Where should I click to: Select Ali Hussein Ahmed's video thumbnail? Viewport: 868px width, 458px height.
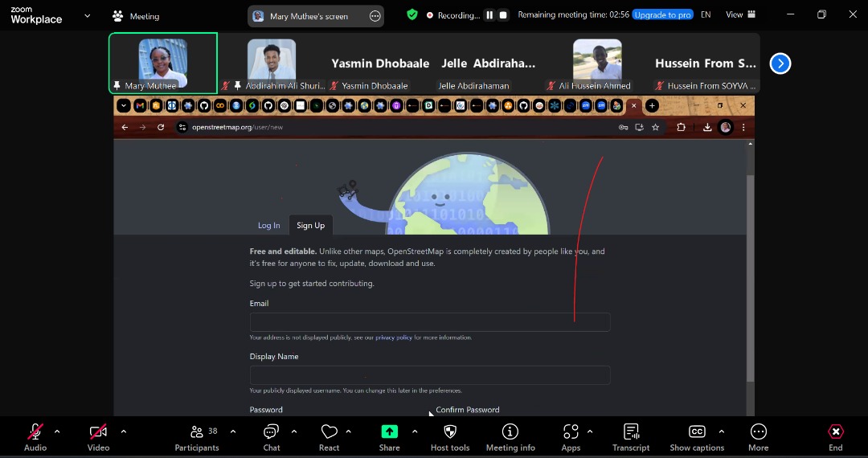tap(596, 63)
